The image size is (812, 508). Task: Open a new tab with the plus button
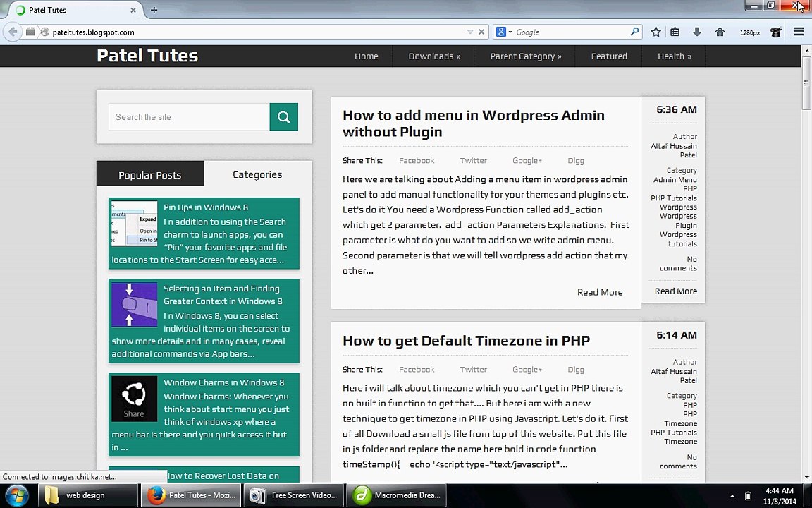click(154, 10)
